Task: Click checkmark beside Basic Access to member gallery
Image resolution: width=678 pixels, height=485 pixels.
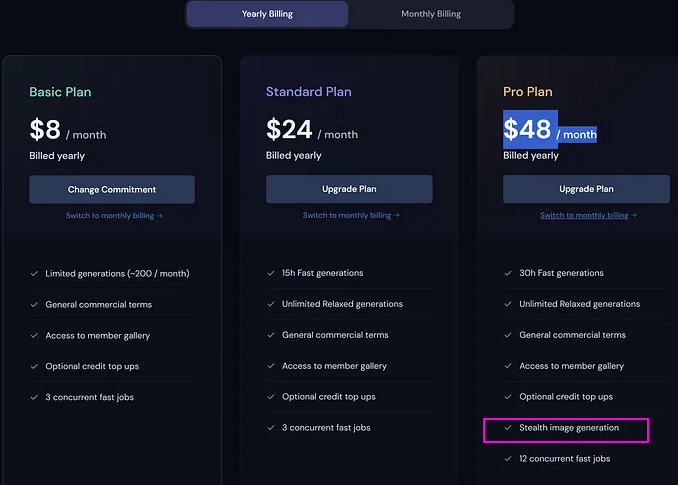Action: (x=34, y=335)
